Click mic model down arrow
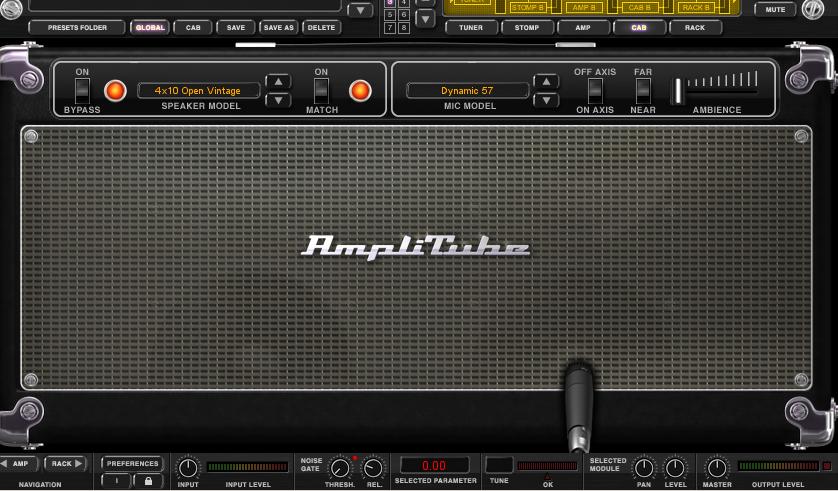Screen dimensions: 838x491 click(546, 100)
